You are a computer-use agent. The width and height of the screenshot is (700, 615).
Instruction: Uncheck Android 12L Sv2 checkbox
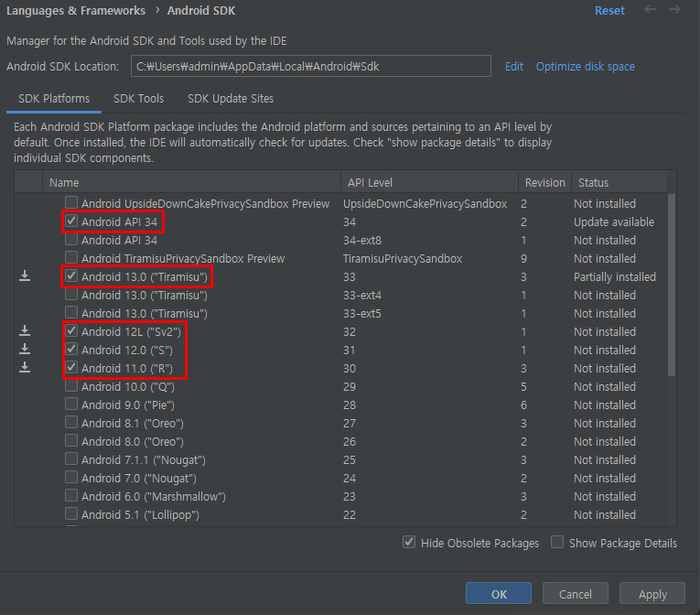tap(71, 331)
